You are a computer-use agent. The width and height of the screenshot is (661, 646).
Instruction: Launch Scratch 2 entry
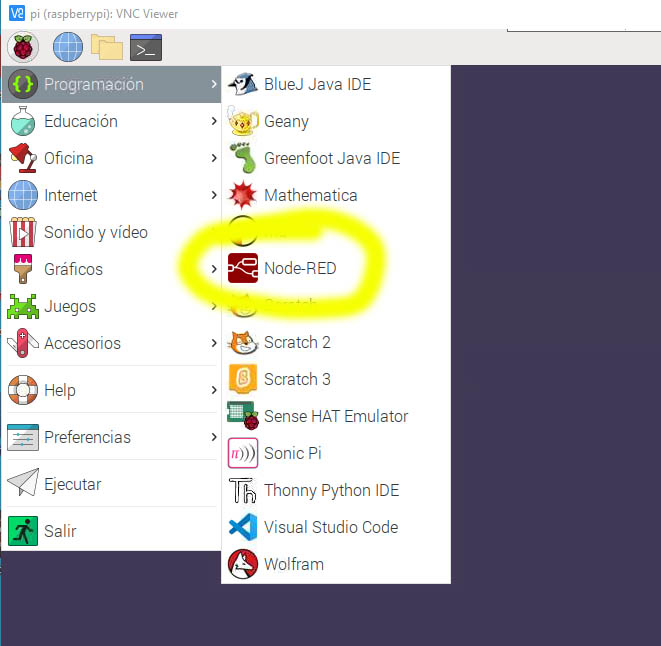[336, 342]
